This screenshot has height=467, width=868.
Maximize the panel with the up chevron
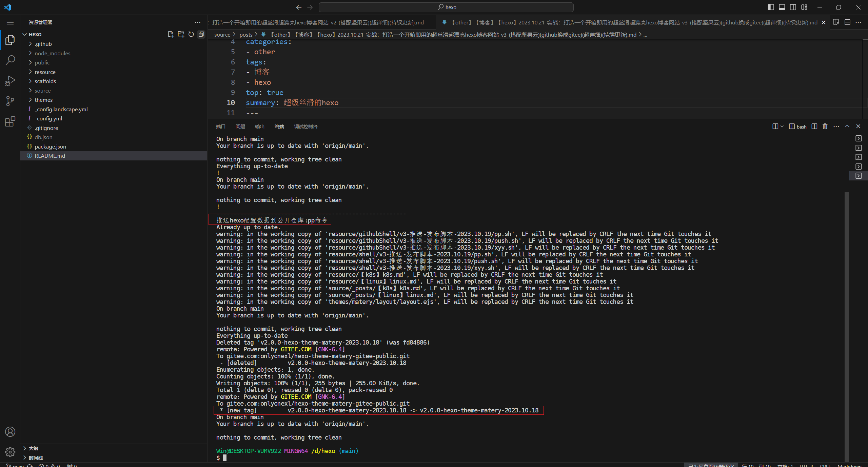pos(847,126)
